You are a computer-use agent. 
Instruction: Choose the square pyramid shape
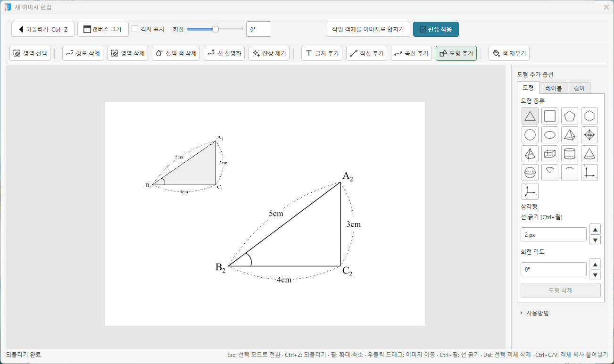click(x=530, y=154)
